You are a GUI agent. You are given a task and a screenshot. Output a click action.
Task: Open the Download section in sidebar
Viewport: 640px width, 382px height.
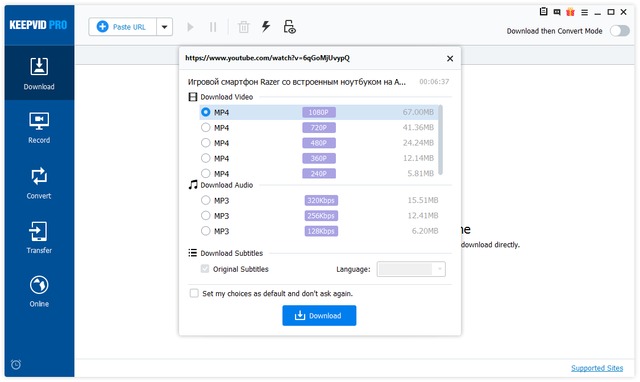(39, 73)
